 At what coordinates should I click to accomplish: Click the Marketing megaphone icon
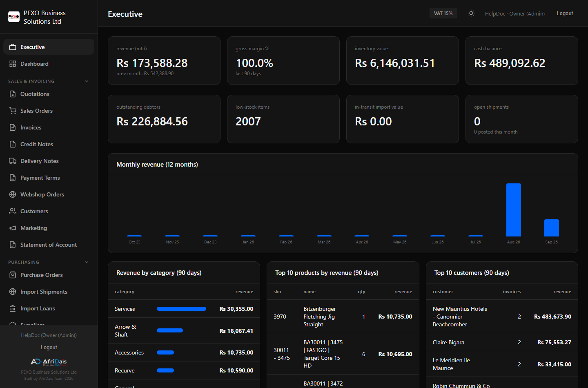(x=13, y=228)
